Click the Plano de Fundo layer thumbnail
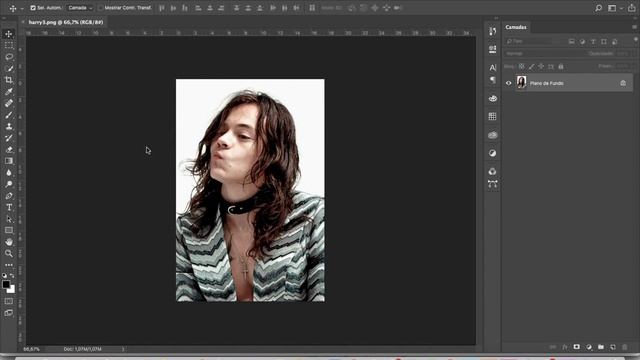The height and width of the screenshot is (360, 640). click(521, 82)
